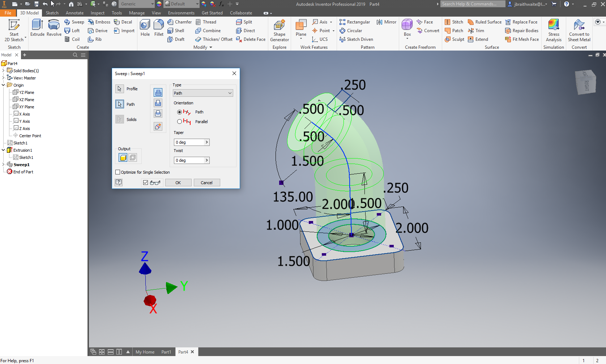Select the Cut operation button
This screenshot has height=364, width=606.
point(158,103)
